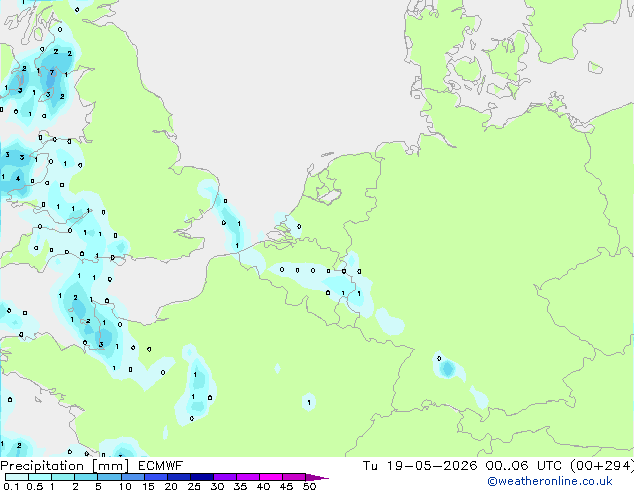634x490 pixels.
Task: Click the 20–25 mm legend swatch
Action: [179, 477]
